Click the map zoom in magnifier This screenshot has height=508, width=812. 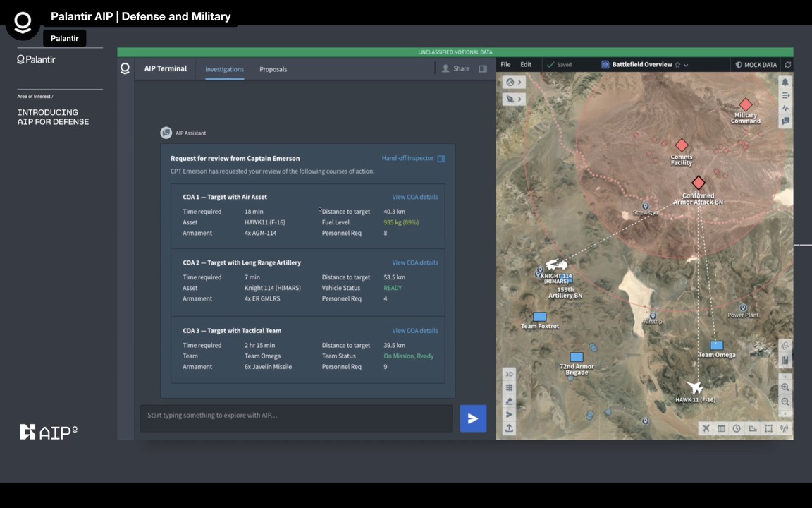[x=785, y=387]
